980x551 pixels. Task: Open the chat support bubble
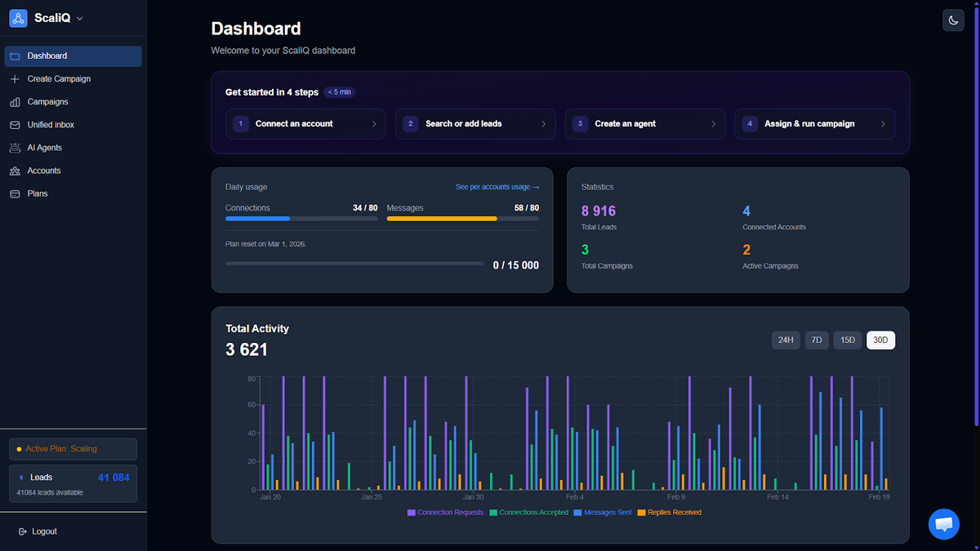pos(943,524)
